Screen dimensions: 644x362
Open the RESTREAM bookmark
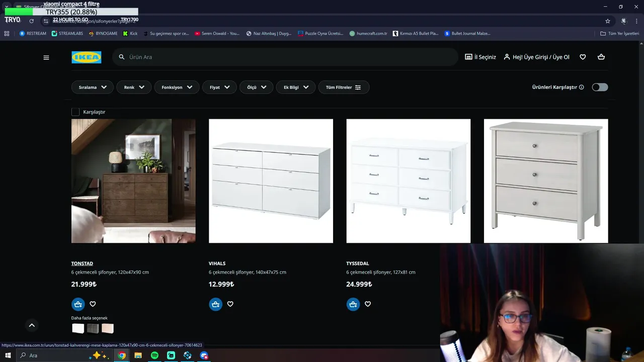coord(33,34)
